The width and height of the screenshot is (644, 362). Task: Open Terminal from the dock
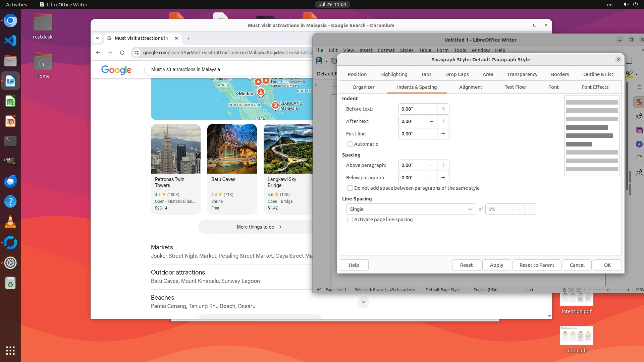[10, 141]
